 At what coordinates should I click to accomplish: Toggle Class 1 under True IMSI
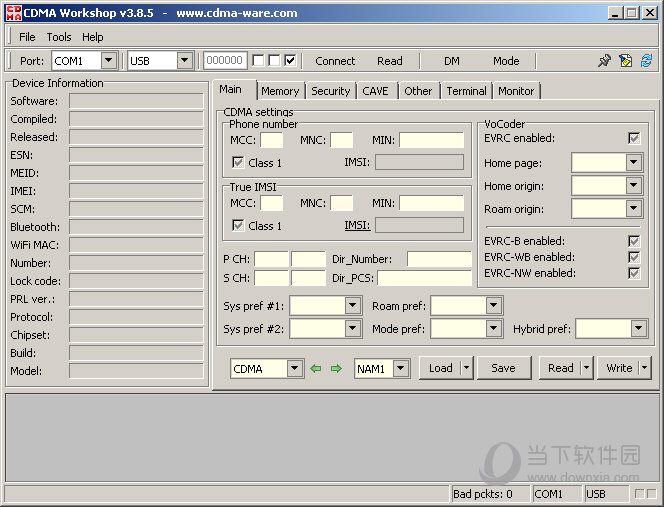tap(238, 226)
